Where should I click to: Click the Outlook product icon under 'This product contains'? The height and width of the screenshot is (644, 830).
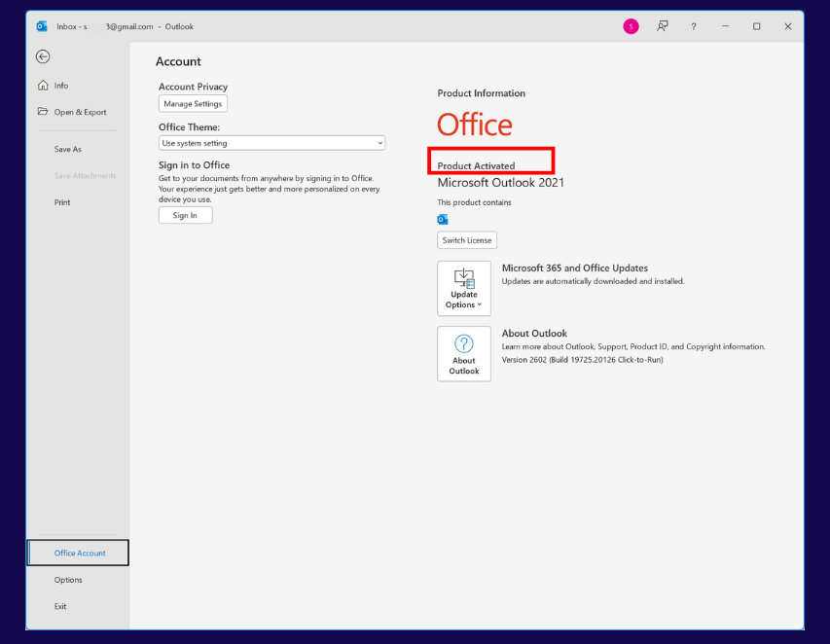click(443, 219)
